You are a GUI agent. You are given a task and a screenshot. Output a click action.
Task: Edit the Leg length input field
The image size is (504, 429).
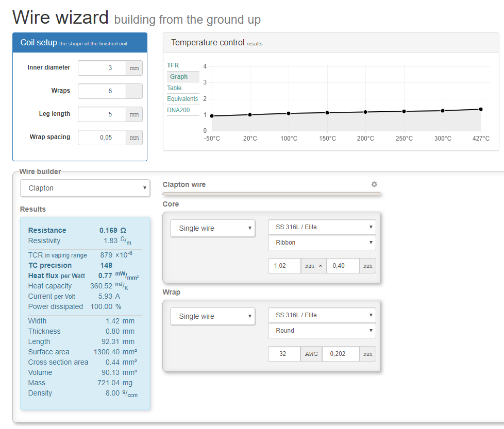[x=102, y=114]
